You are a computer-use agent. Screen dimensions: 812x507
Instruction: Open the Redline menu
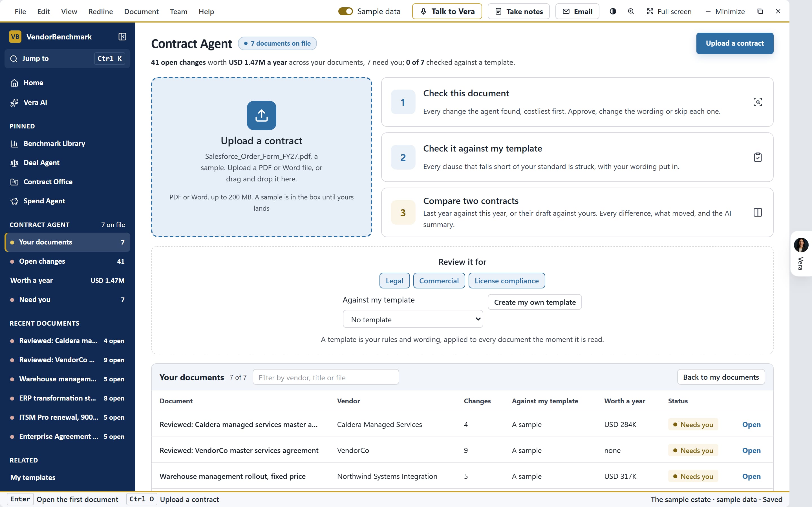click(101, 11)
